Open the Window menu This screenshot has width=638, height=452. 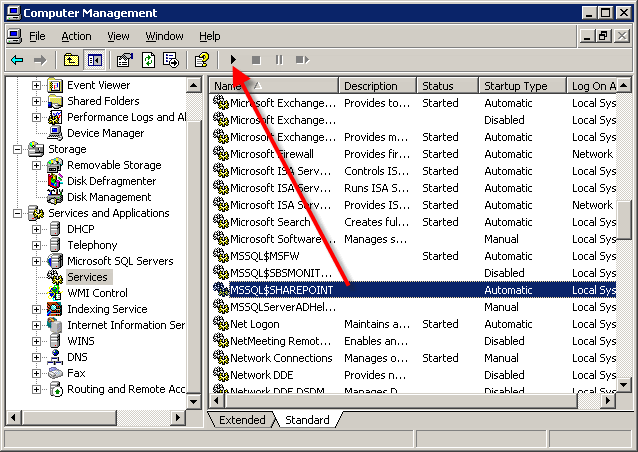tap(164, 36)
